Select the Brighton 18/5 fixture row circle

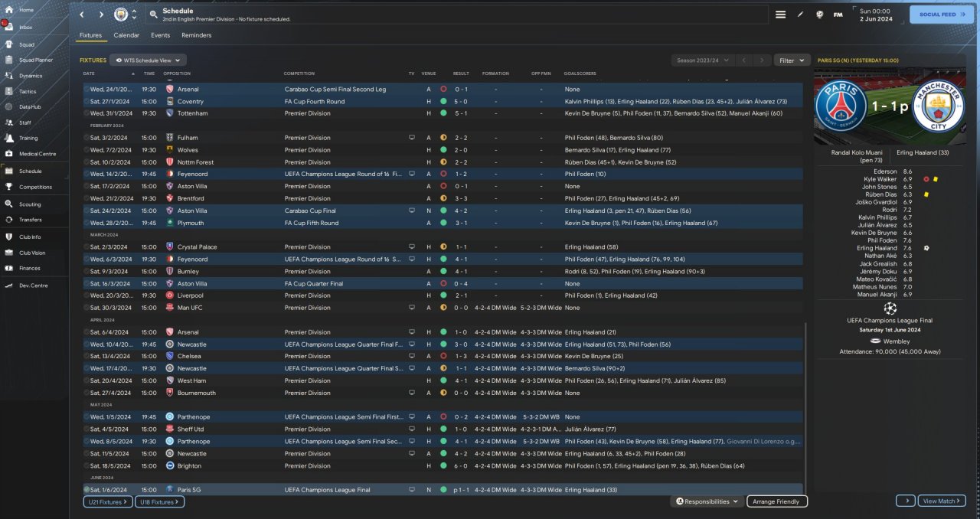click(87, 465)
